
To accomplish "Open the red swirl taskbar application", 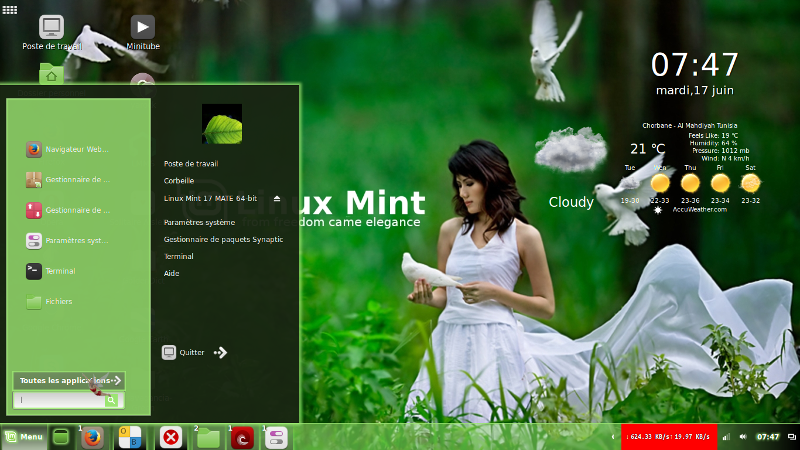I will pos(242,438).
